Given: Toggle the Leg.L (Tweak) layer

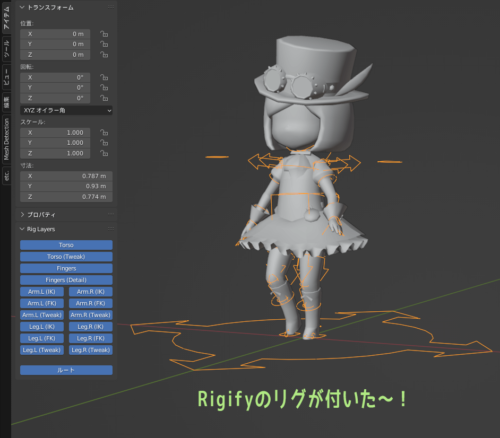Looking at the screenshot, I should 42,350.
